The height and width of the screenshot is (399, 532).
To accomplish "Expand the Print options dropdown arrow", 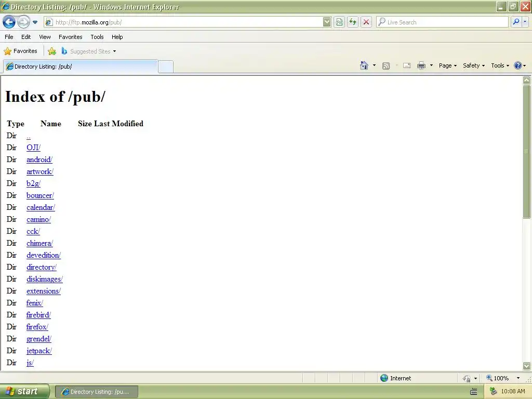I will coord(431,65).
